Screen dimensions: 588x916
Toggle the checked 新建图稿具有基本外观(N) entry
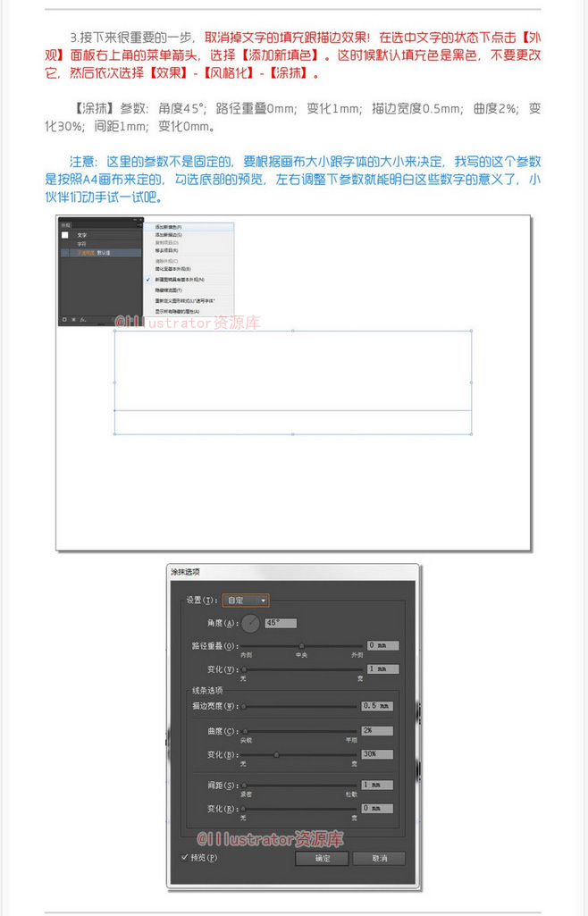pos(189,280)
